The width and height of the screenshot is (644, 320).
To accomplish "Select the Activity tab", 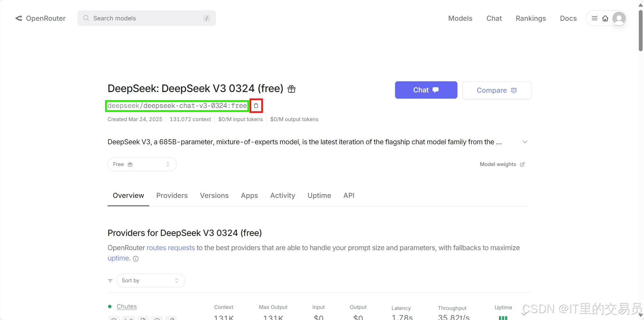I will click(283, 195).
